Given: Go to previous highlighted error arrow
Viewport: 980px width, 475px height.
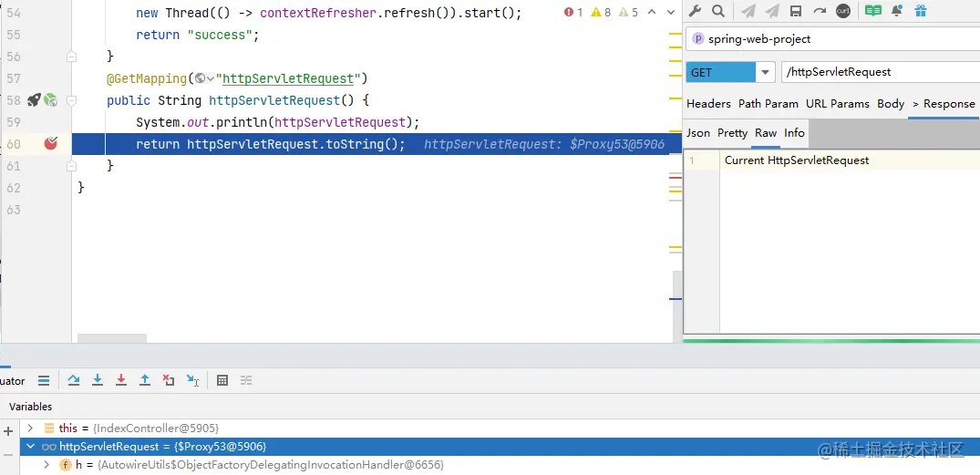Looking at the screenshot, I should (652, 12).
